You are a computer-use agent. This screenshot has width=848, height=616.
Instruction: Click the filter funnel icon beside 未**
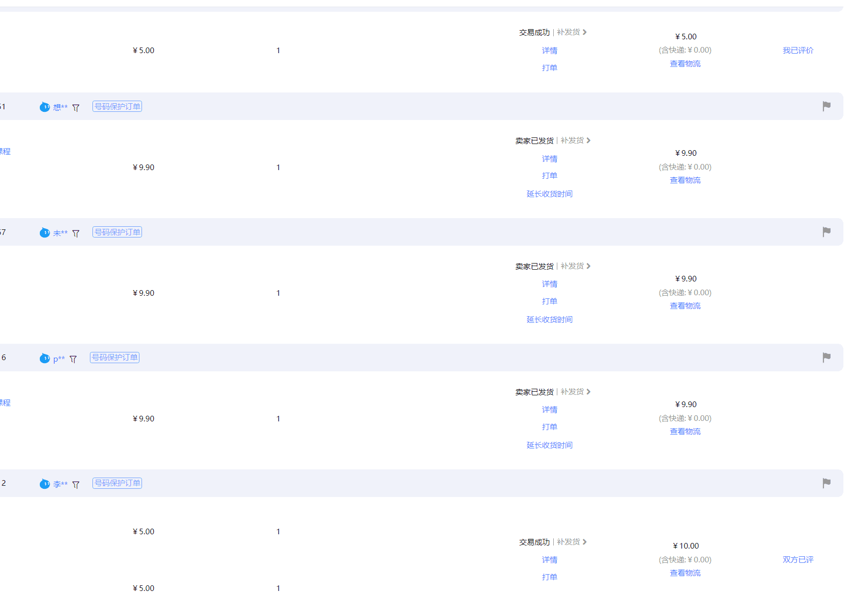click(x=76, y=233)
